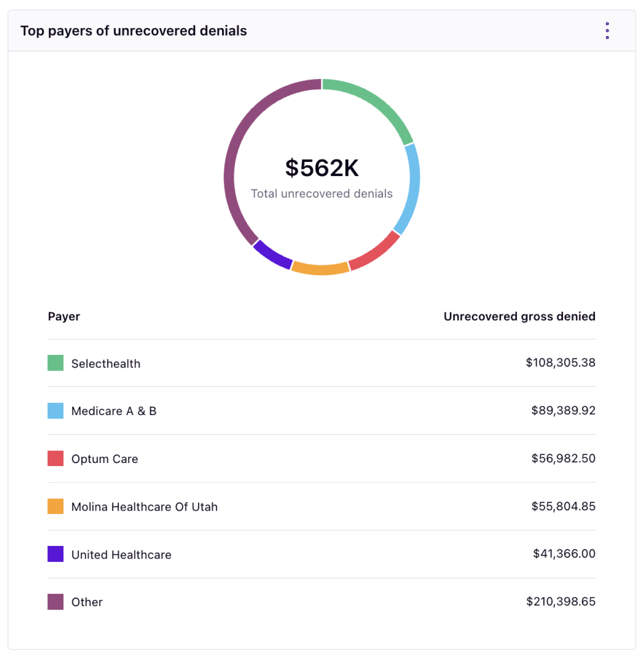
Task: Click the $562K total value
Action: (x=322, y=168)
